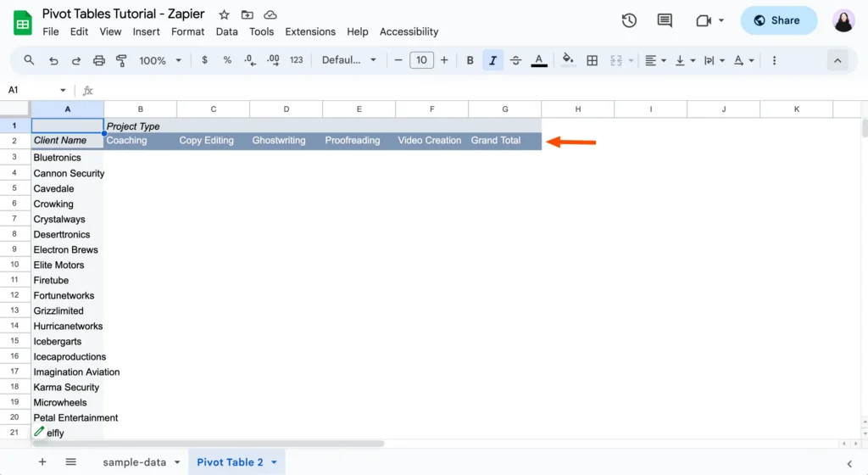Add a new sheet with plus icon
The width and height of the screenshot is (868, 475).
pyautogui.click(x=42, y=461)
